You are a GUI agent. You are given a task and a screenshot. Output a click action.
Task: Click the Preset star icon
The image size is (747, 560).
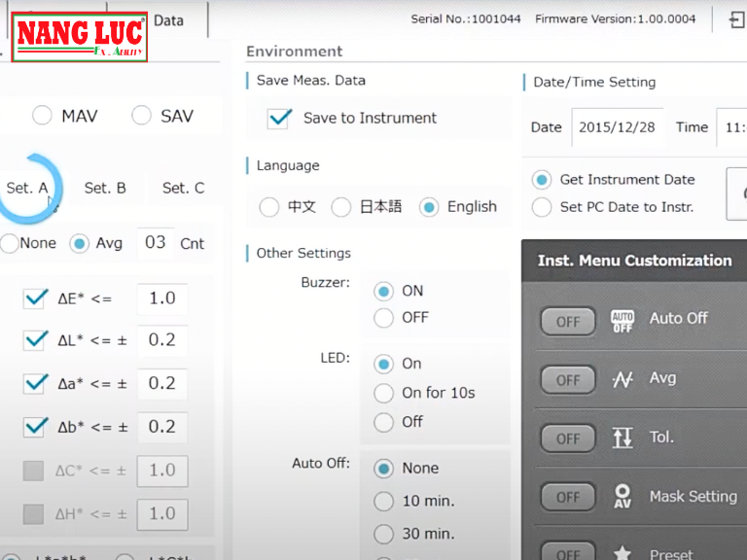[622, 552]
